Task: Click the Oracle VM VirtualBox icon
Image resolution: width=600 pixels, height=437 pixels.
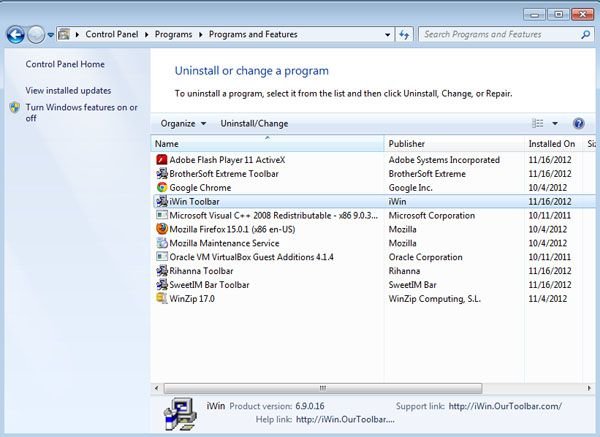Action: pyautogui.click(x=162, y=256)
